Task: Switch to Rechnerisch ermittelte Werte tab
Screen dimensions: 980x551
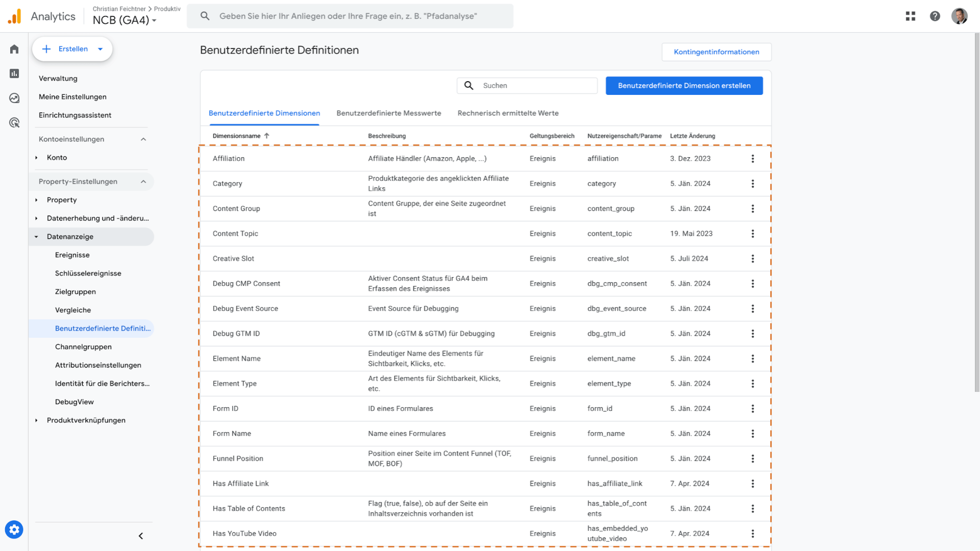Action: [x=508, y=113]
